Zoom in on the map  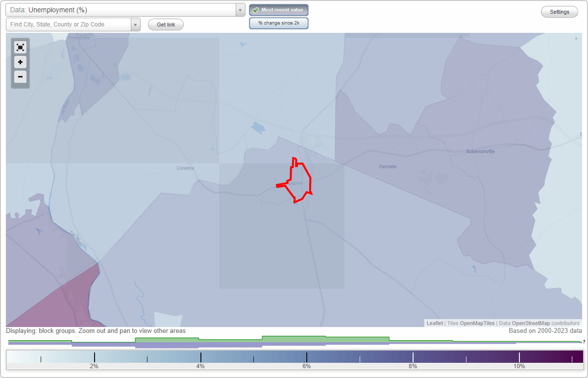(20, 62)
